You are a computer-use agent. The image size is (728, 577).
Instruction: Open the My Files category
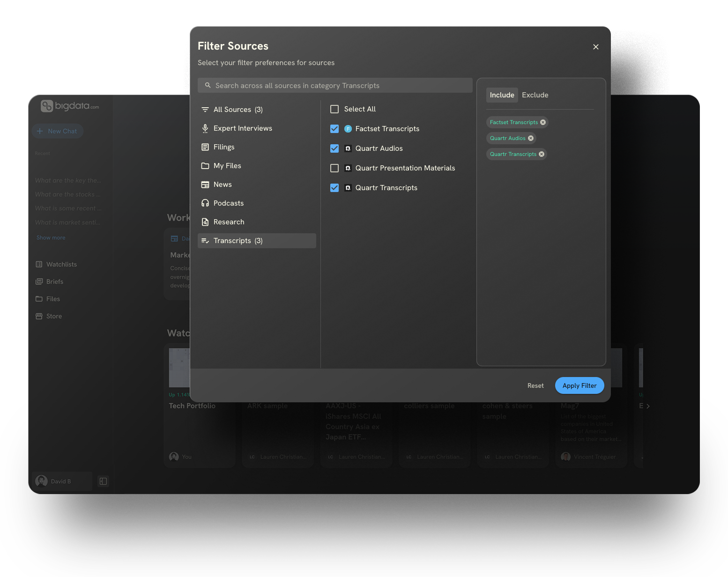(257, 166)
